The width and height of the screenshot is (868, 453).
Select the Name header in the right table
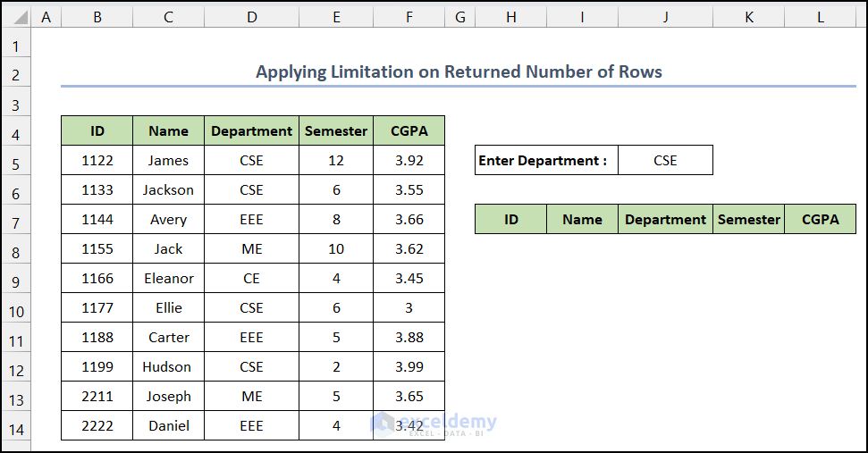click(582, 220)
